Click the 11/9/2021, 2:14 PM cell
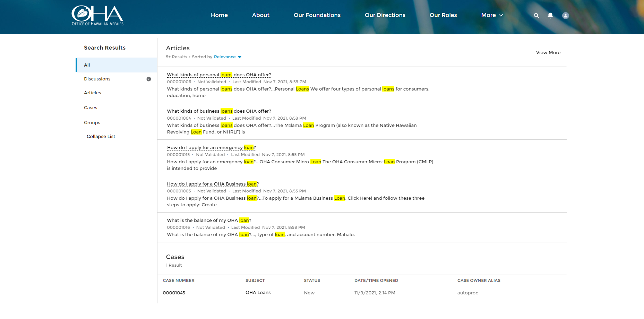The image size is (644, 319). [x=375, y=293]
